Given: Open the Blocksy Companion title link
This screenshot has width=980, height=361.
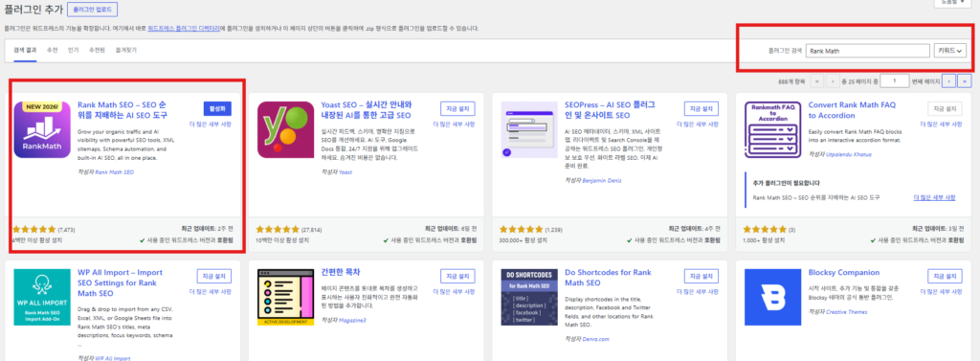Looking at the screenshot, I should click(844, 273).
